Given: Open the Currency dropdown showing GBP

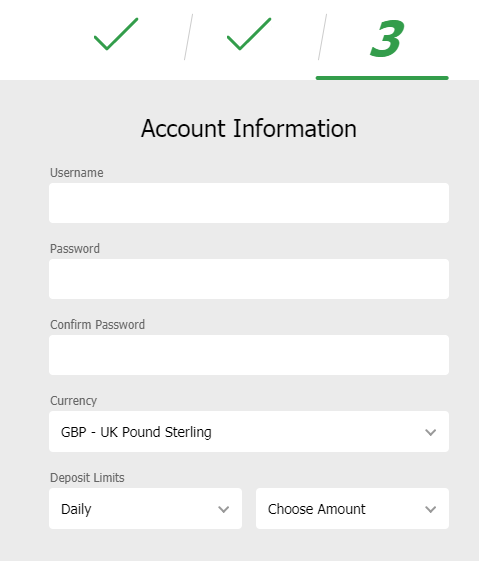Looking at the screenshot, I should (249, 431).
